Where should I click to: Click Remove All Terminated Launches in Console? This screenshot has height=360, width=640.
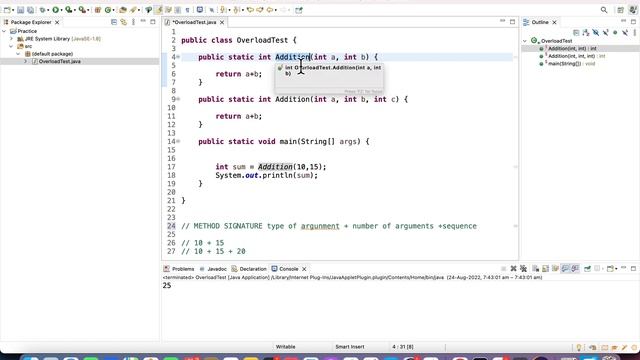point(523,269)
